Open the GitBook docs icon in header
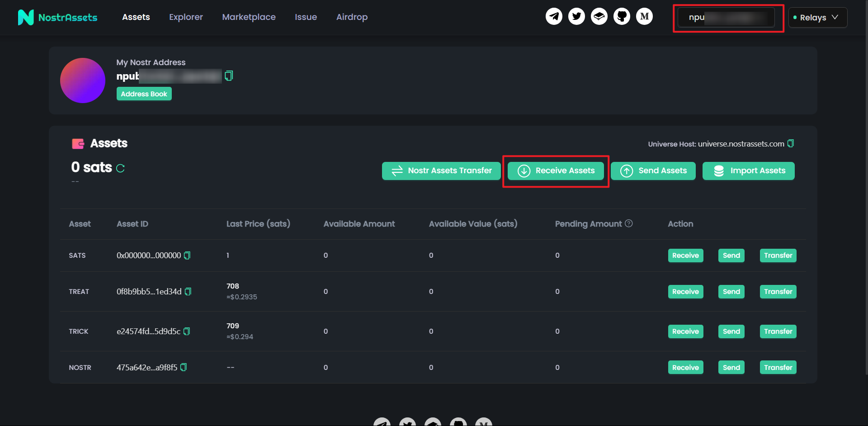 599,17
